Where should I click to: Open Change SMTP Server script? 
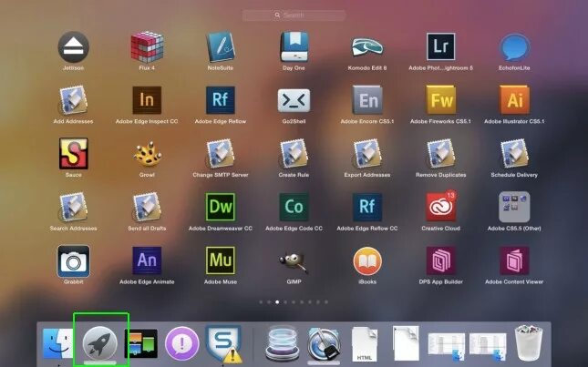pos(221,154)
